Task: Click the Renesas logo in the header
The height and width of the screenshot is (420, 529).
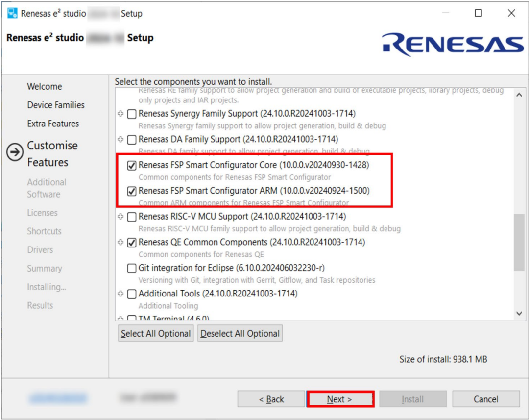Action: coord(453,44)
